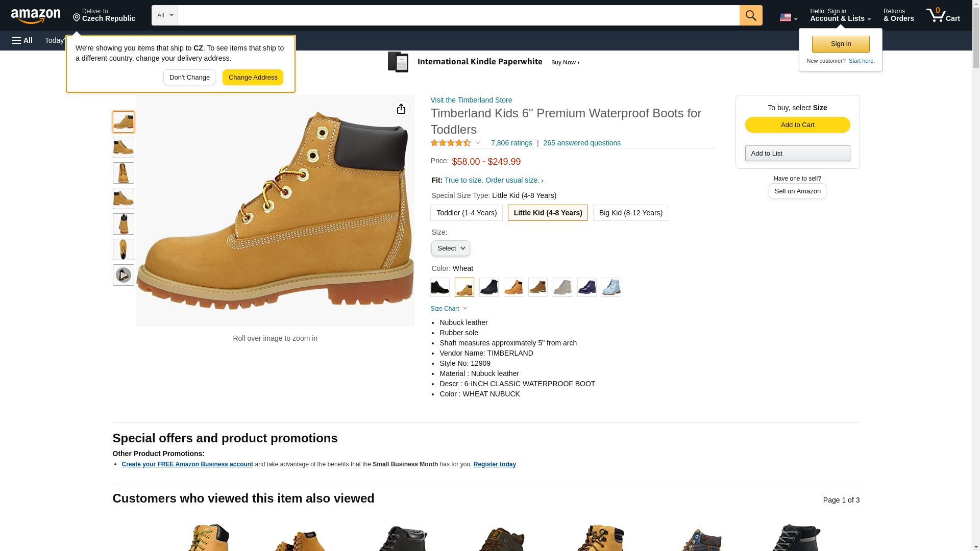Open Visit the Timberland Store link
This screenshot has width=980, height=551.
pos(471,100)
